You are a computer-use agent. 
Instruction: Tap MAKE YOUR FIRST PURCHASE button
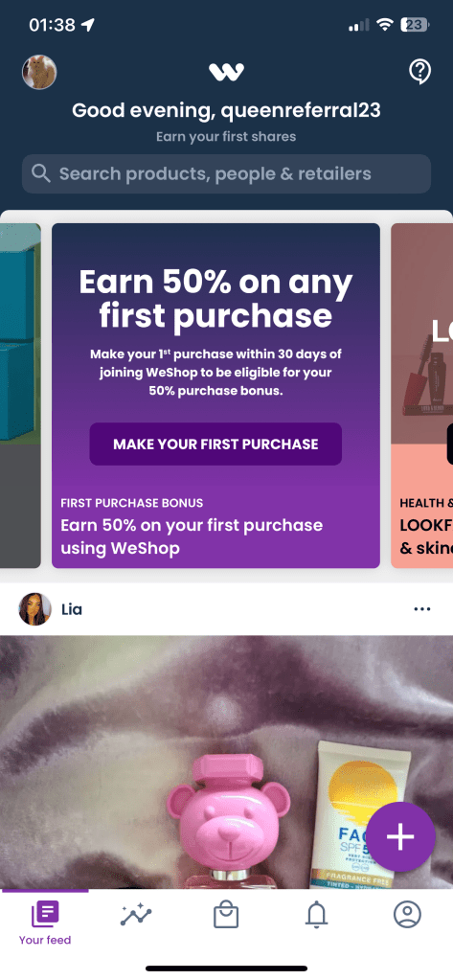(215, 444)
